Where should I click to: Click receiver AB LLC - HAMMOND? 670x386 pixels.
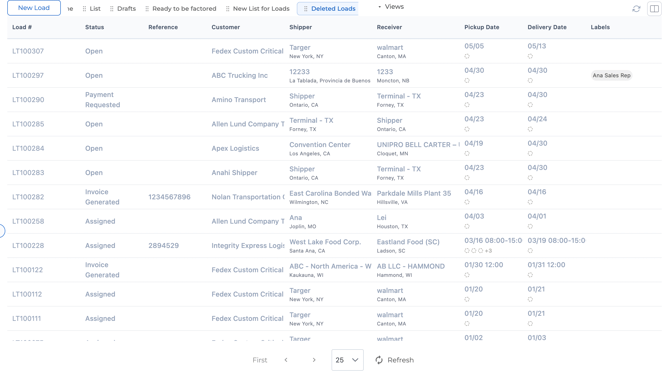pyautogui.click(x=410, y=266)
